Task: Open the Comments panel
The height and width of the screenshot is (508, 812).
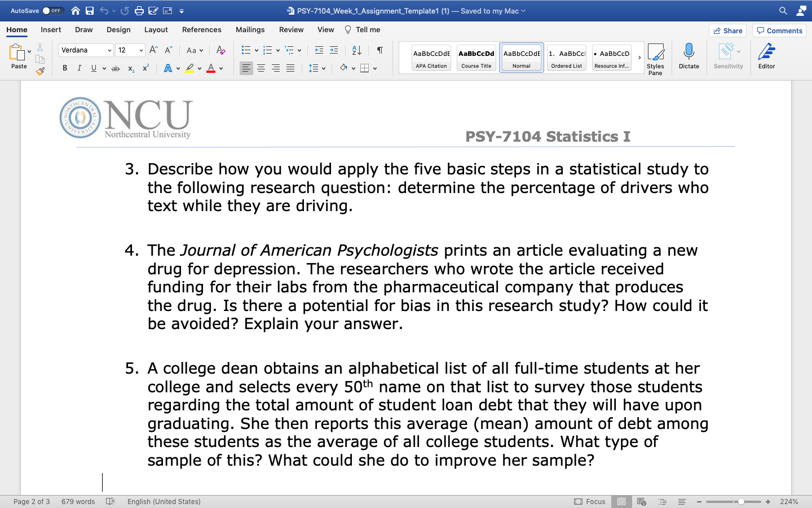Action: 779,30
